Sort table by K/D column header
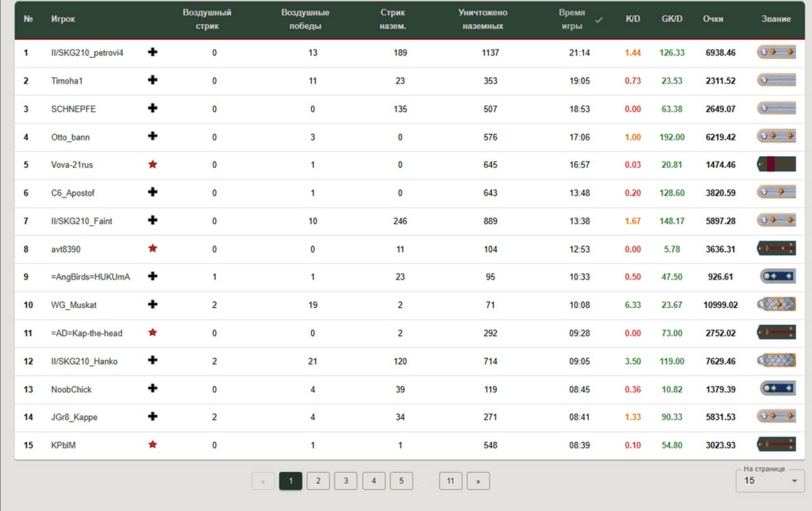 pyautogui.click(x=633, y=19)
